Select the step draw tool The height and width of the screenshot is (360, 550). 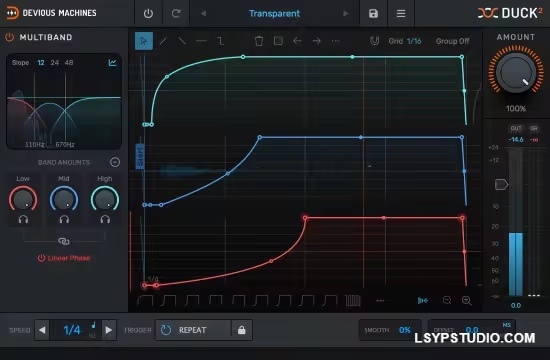[x=220, y=41]
